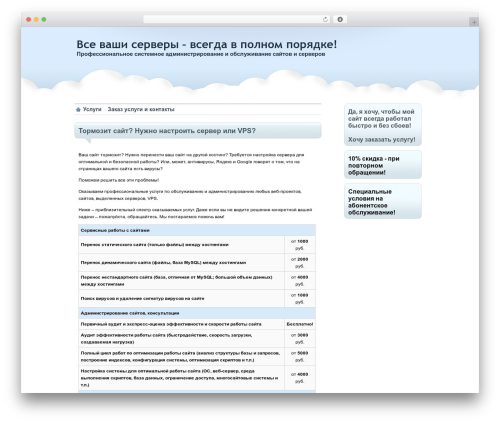Screen dimensions: 500x423
Task: Click Перенос нестандартного сайта table row
Action: (x=197, y=281)
